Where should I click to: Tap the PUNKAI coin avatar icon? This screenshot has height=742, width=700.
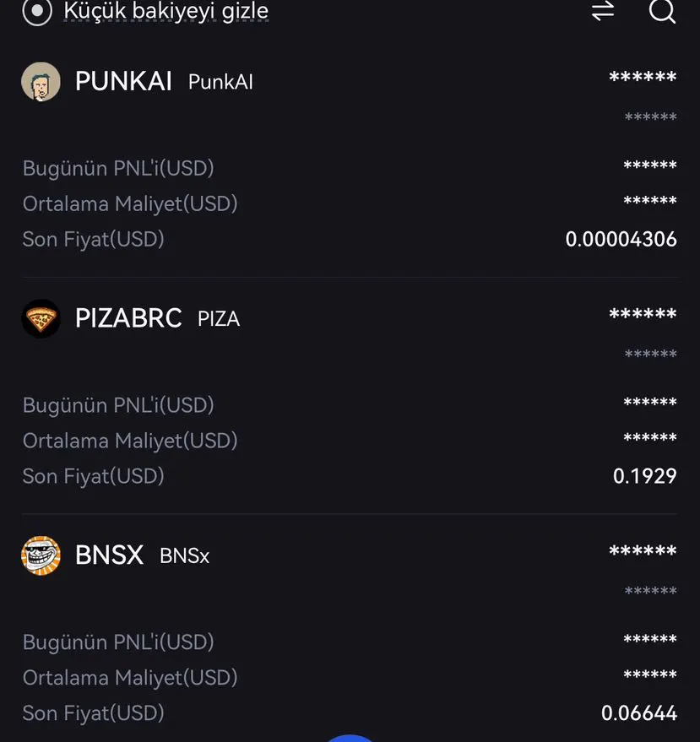(41, 82)
